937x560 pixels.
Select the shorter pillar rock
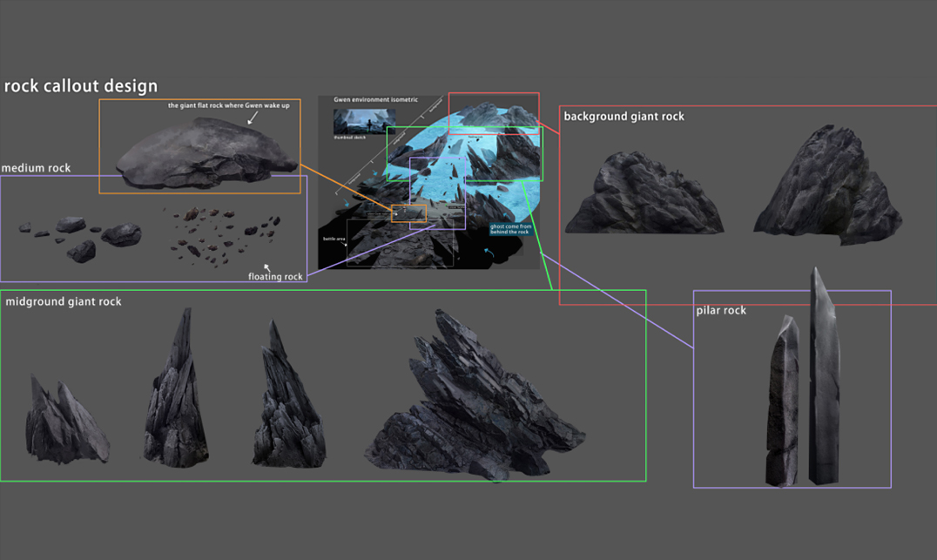pyautogui.click(x=782, y=399)
